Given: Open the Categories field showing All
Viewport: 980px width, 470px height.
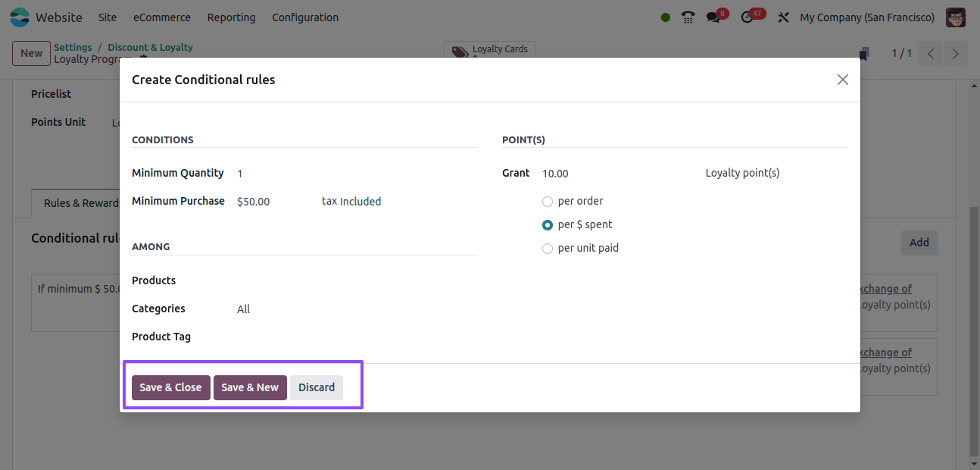Looking at the screenshot, I should pyautogui.click(x=356, y=309).
